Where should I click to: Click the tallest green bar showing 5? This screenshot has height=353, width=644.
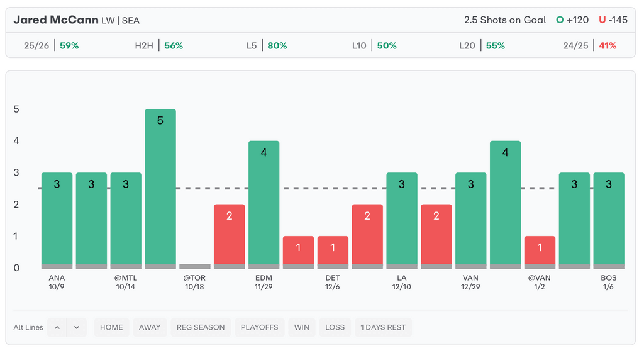tap(160, 187)
